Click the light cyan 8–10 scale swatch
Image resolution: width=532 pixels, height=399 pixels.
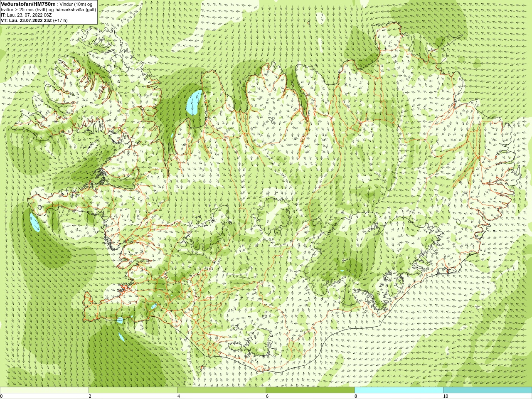[x=399, y=390]
